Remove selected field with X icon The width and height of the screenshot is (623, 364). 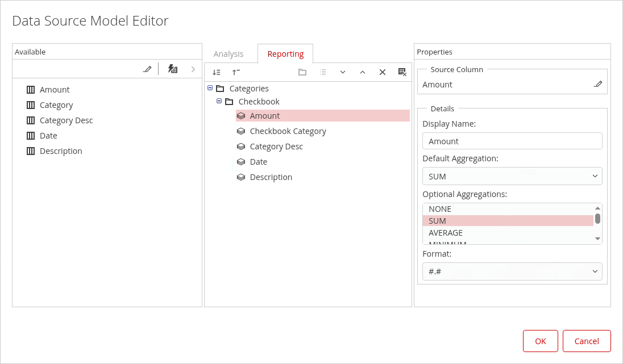tap(383, 72)
